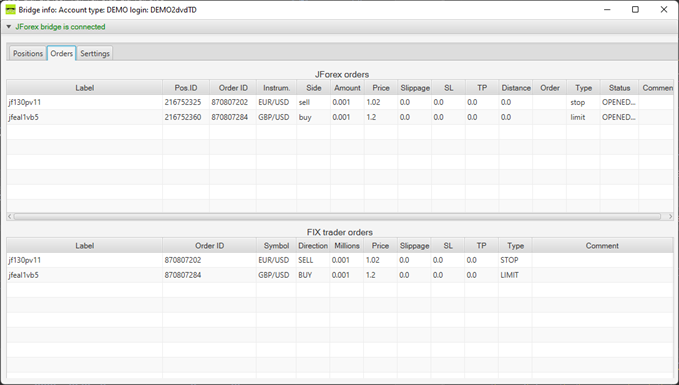
Task: Click price 1.2 in FIX trader orders
Action: coord(371,275)
